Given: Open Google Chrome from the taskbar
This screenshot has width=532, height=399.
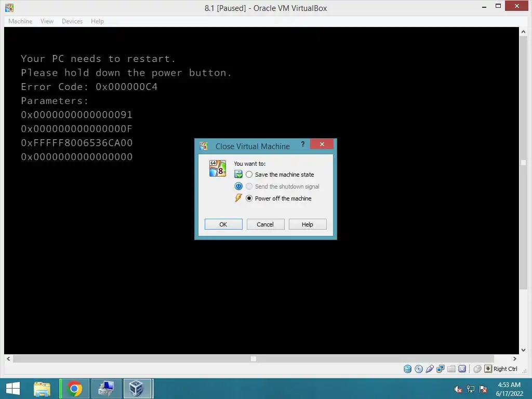Looking at the screenshot, I should (x=74, y=389).
